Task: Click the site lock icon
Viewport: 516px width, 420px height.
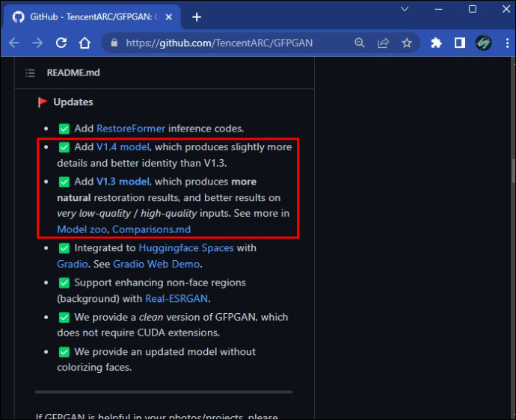Action: point(114,43)
